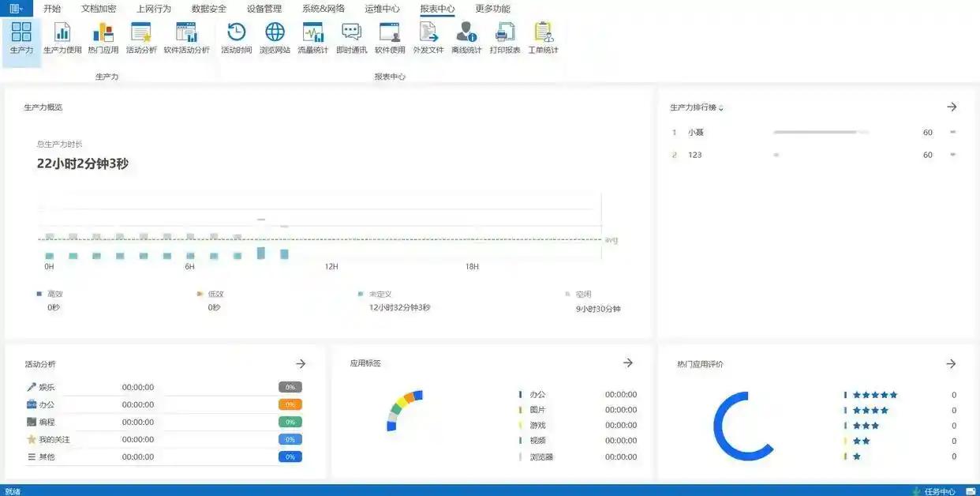Switch to the 开始 tab
The height and width of the screenshot is (496, 980).
(52, 9)
